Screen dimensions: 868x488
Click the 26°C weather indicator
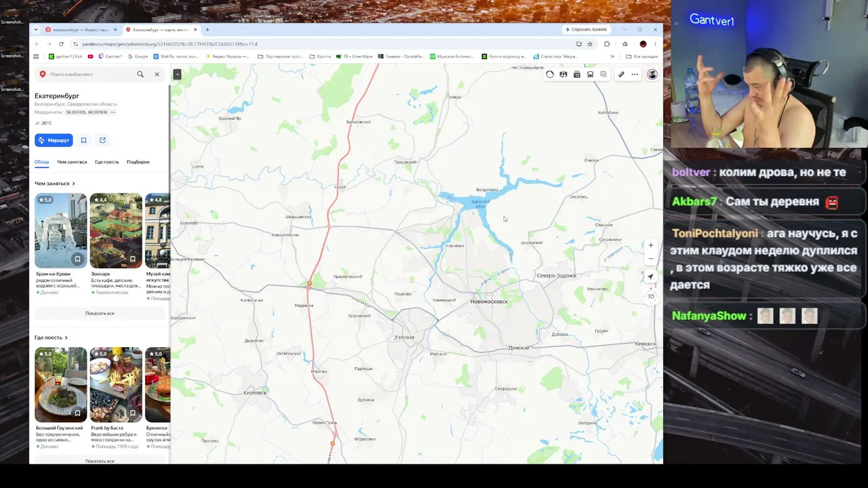click(x=43, y=123)
